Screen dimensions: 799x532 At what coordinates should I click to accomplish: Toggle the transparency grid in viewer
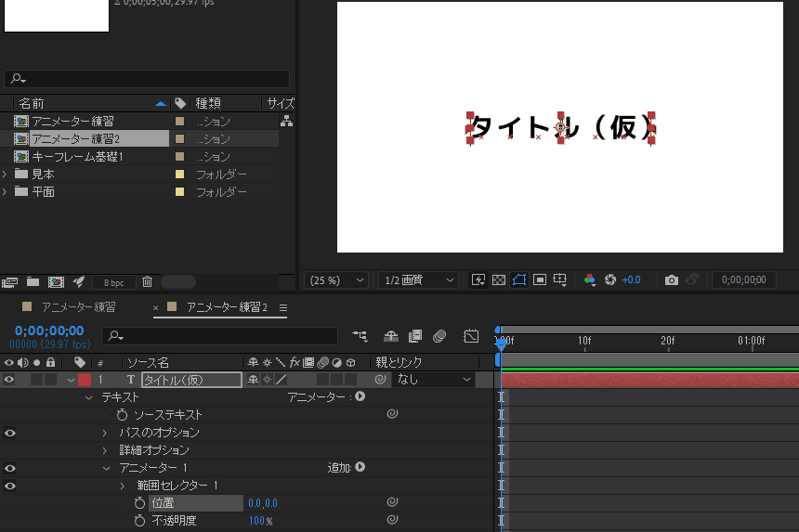tap(499, 280)
